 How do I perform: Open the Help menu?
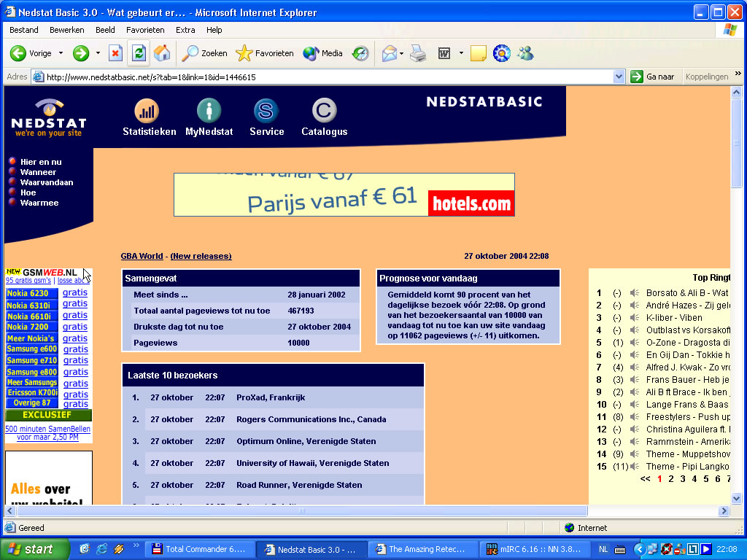coord(214,30)
